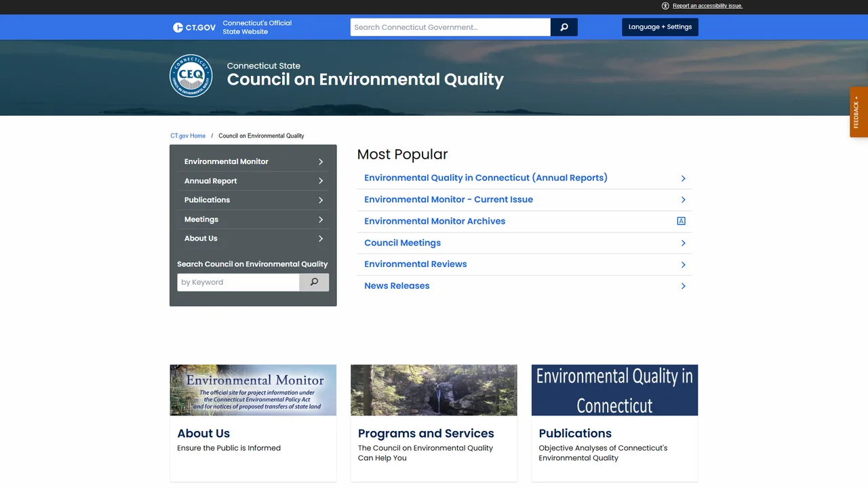The image size is (868, 488).
Task: Open the Environmental Monitor Archives link
Action: pos(435,221)
